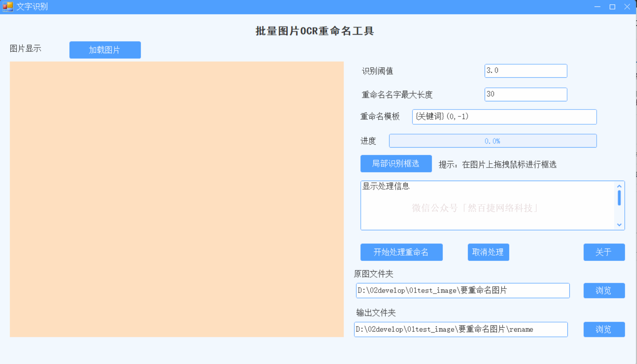Click the 进度 progress bar showing 0.0%
The image size is (637, 364).
tap(492, 141)
